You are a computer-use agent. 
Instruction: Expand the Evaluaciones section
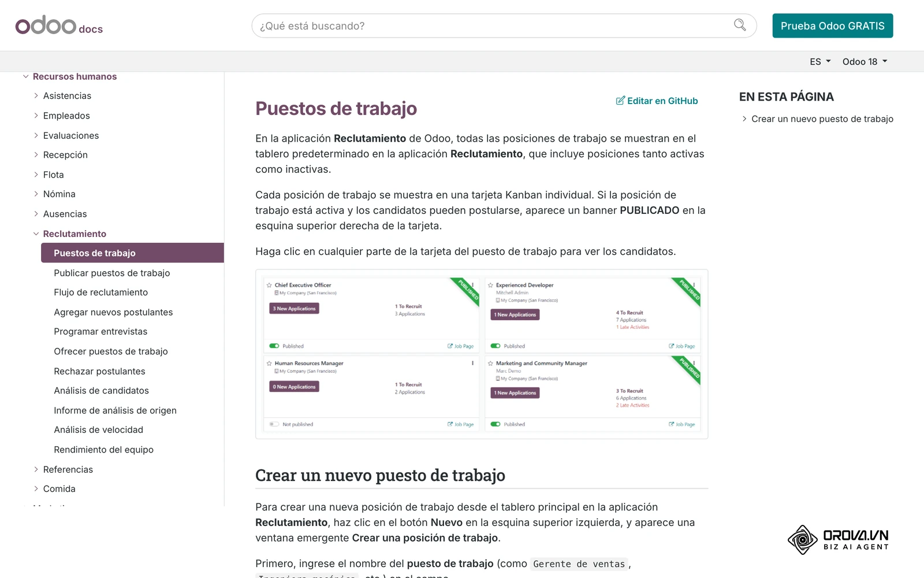point(36,135)
